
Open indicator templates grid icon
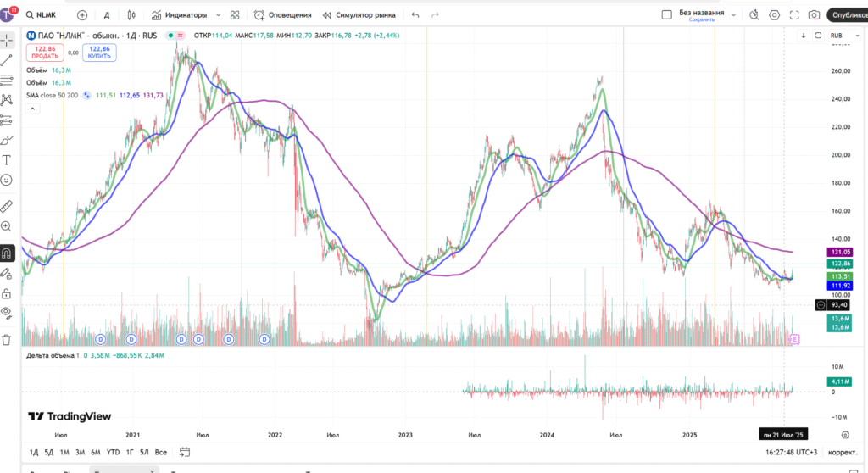[x=235, y=15]
